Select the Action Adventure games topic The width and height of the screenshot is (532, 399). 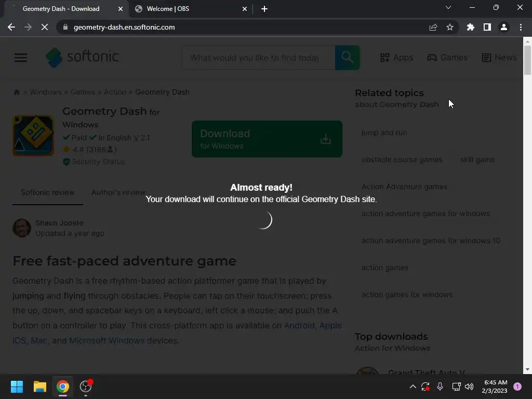click(x=404, y=187)
